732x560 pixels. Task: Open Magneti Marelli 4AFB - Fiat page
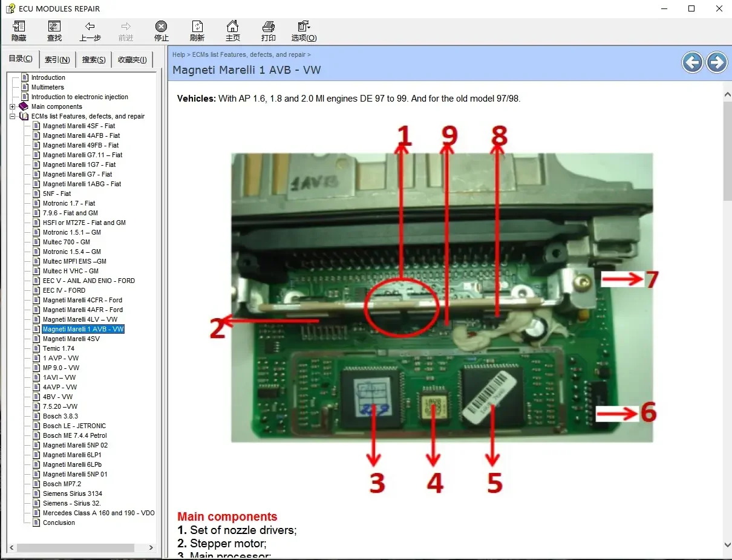(x=81, y=135)
